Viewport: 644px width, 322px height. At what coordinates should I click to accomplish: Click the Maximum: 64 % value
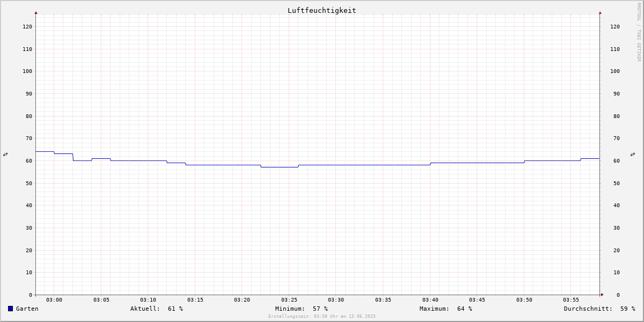446,309
